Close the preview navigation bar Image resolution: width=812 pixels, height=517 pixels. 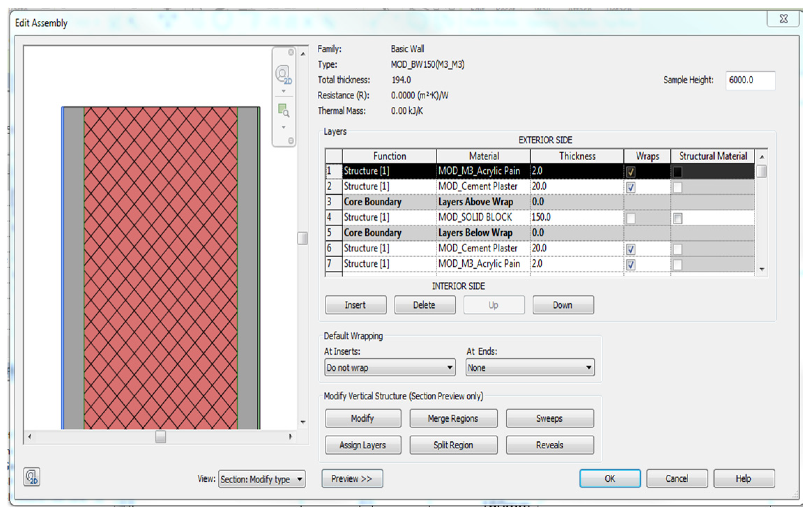291,52
